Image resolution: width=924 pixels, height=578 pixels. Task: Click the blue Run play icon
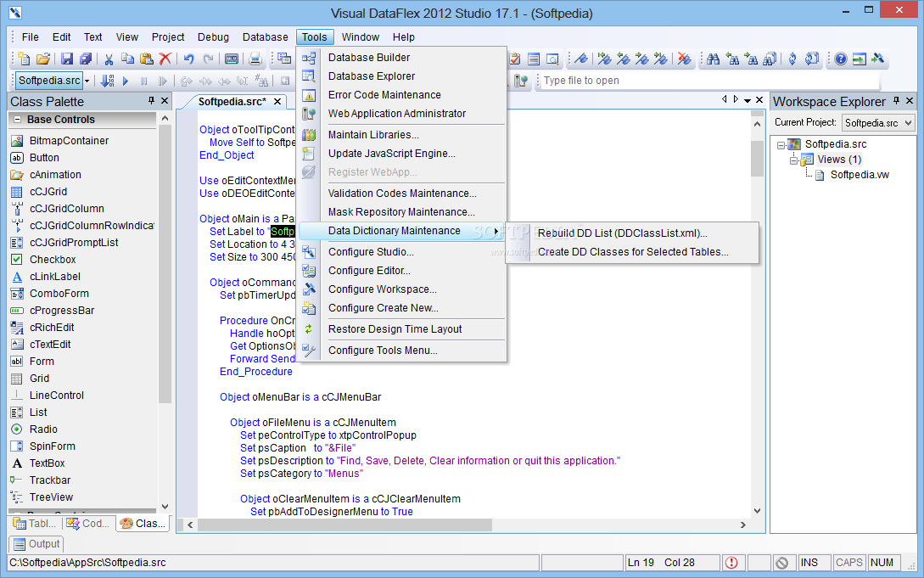point(126,81)
